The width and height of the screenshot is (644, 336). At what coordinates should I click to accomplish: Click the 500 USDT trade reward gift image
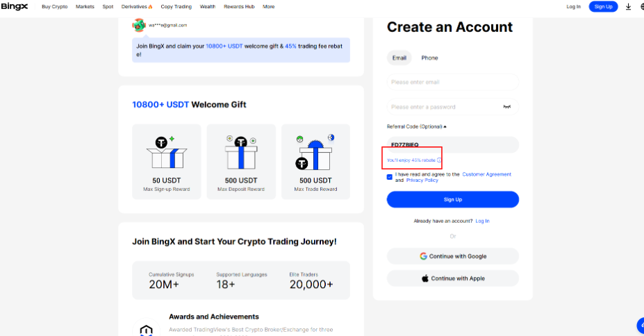315,152
